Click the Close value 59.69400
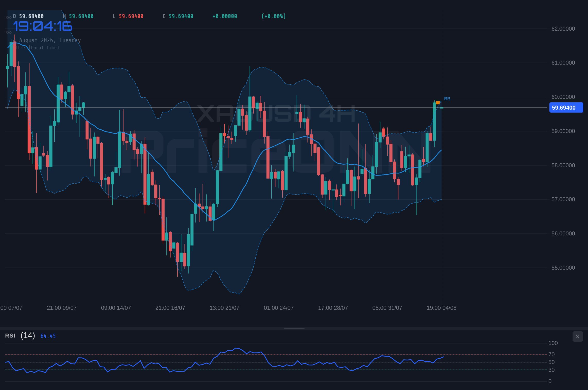The width and height of the screenshot is (588, 390). point(181,16)
